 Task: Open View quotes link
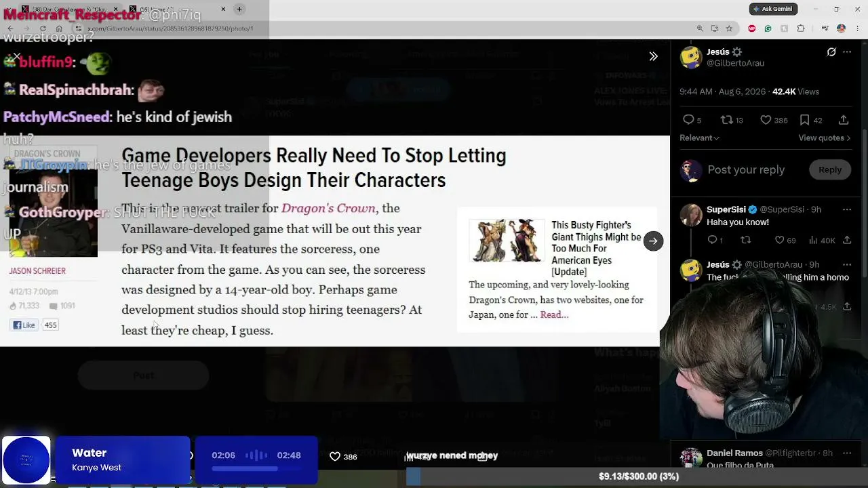point(825,138)
